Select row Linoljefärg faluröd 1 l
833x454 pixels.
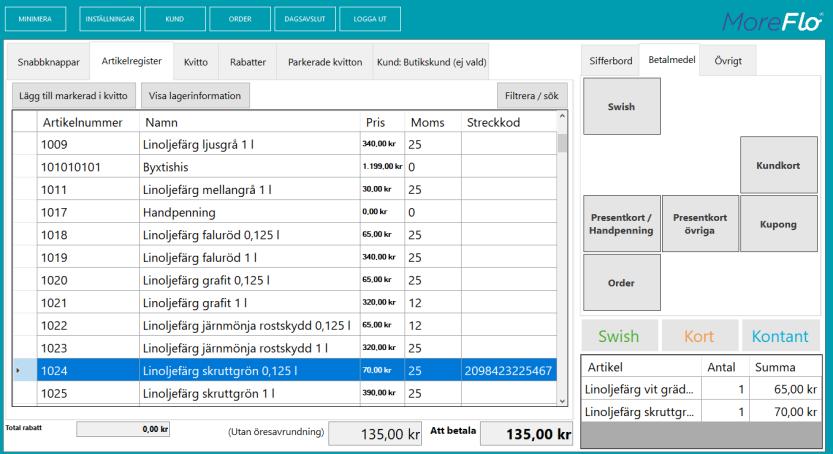(x=285, y=258)
